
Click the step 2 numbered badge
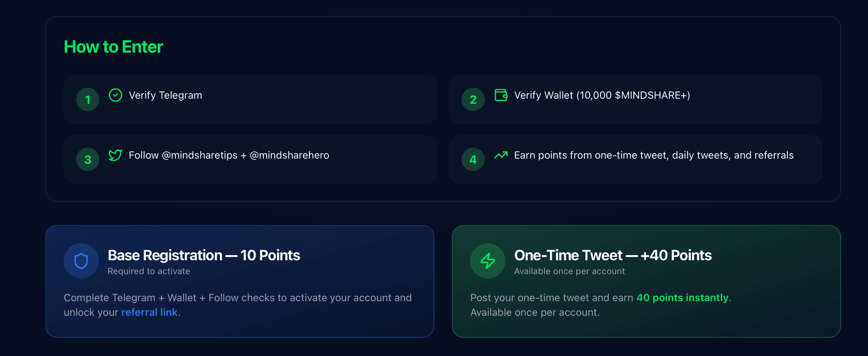click(x=473, y=99)
